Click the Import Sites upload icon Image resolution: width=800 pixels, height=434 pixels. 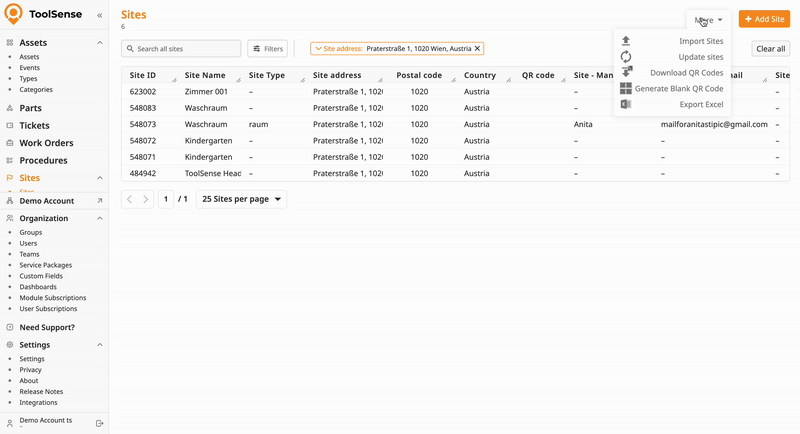pos(626,41)
